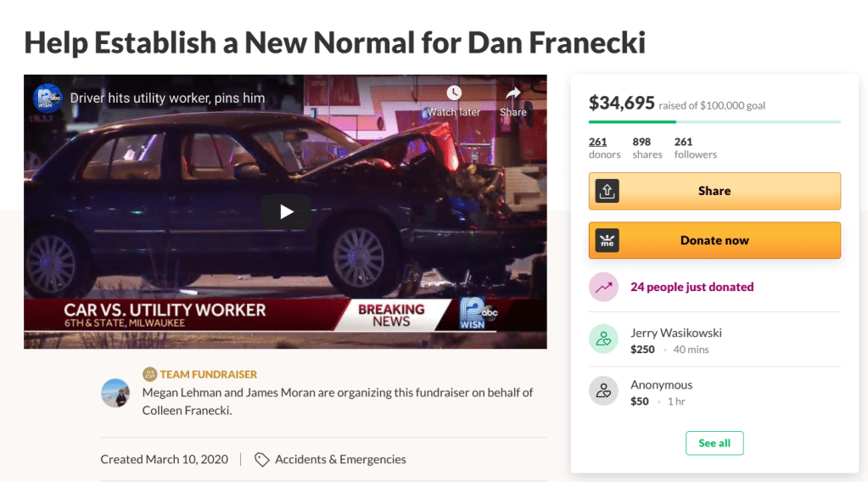
Task: Open the 261 donors link
Action: (604, 148)
